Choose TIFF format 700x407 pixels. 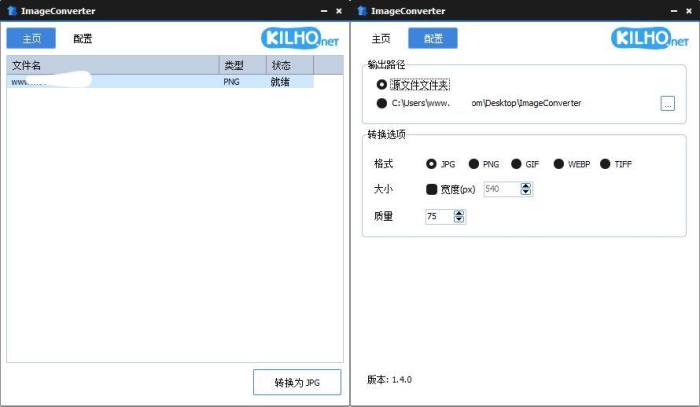click(605, 164)
